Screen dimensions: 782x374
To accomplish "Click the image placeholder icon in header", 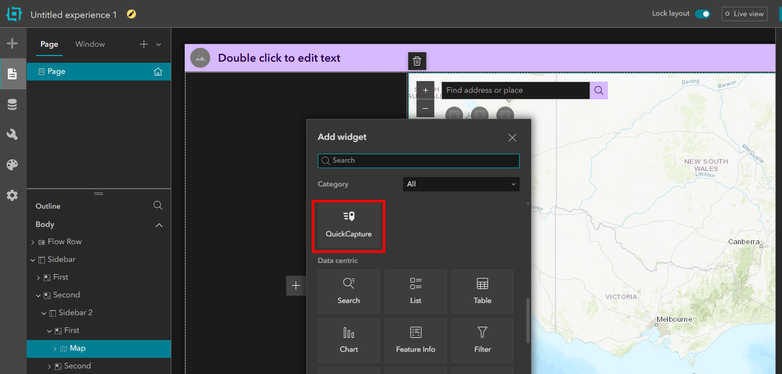I will [x=200, y=58].
